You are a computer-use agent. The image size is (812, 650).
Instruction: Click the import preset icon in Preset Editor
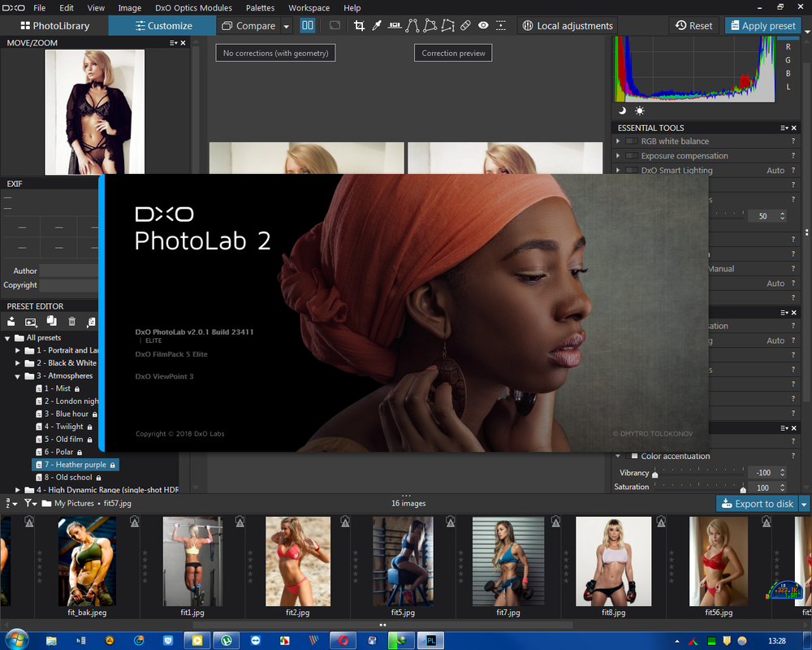[11, 322]
